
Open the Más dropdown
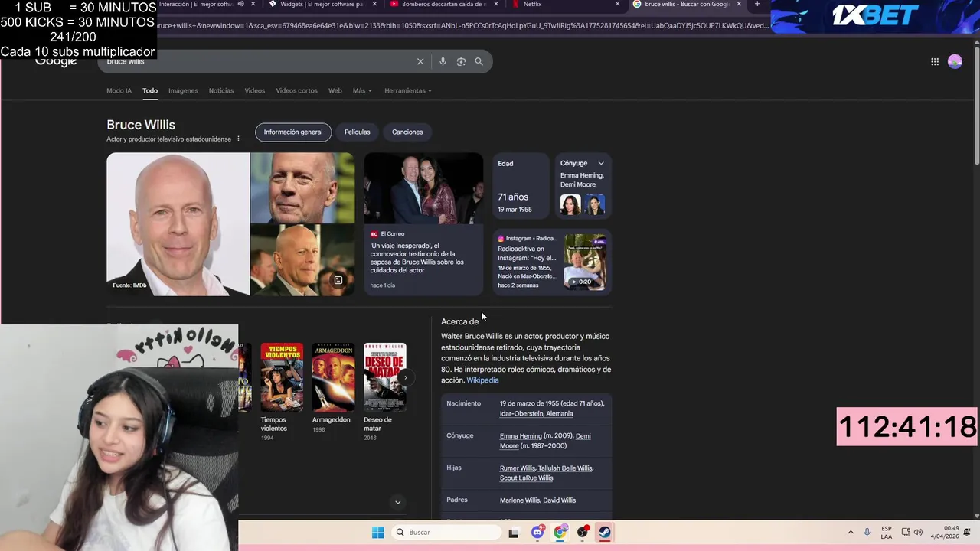click(x=362, y=90)
